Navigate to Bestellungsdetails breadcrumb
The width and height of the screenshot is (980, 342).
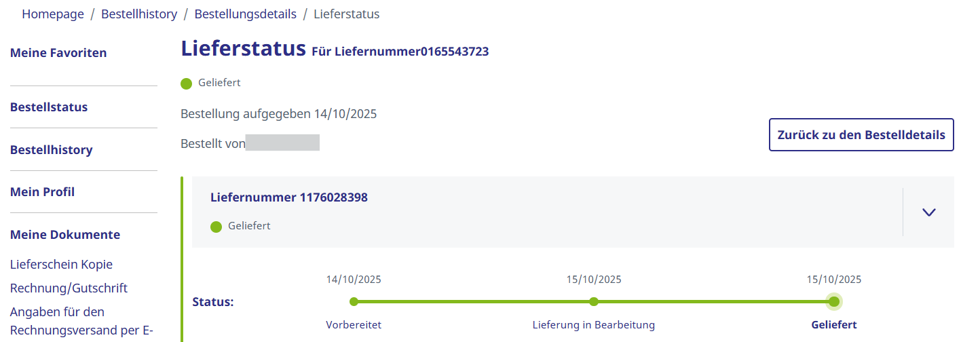[245, 14]
